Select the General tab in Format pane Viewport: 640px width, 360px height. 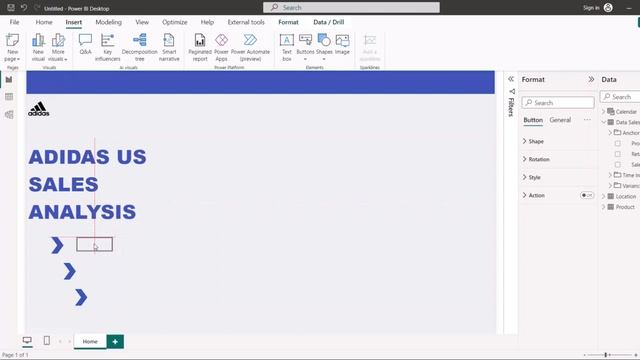click(x=560, y=120)
